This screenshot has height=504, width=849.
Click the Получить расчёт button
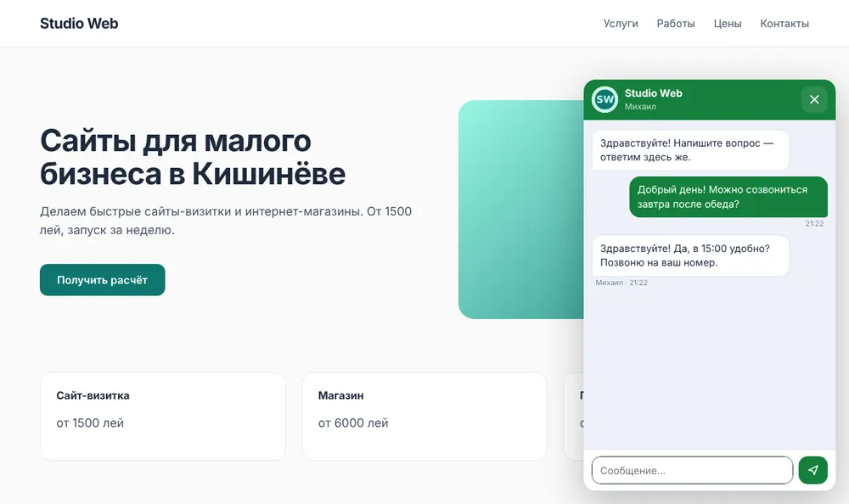pos(103,280)
